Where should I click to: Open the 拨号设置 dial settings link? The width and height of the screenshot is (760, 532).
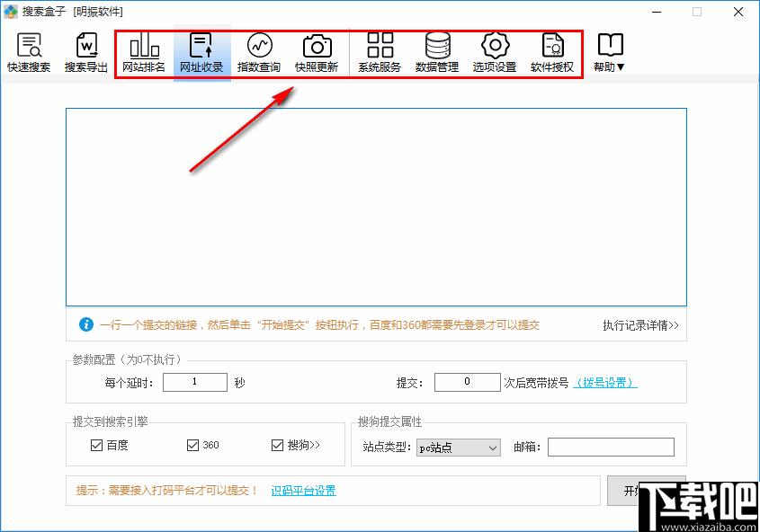(605, 383)
